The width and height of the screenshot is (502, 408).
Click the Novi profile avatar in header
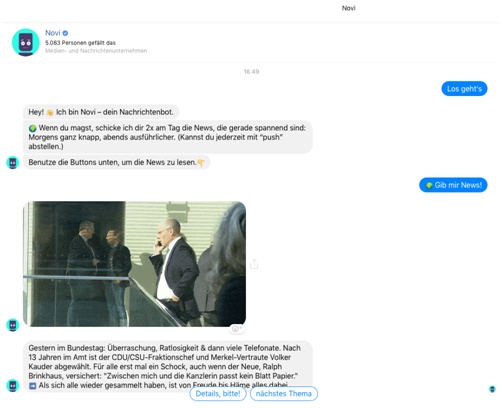[26, 42]
